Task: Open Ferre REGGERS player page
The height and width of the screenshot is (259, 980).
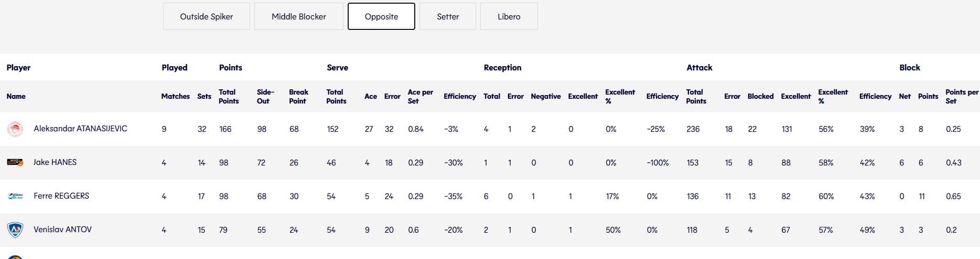Action: (x=61, y=196)
